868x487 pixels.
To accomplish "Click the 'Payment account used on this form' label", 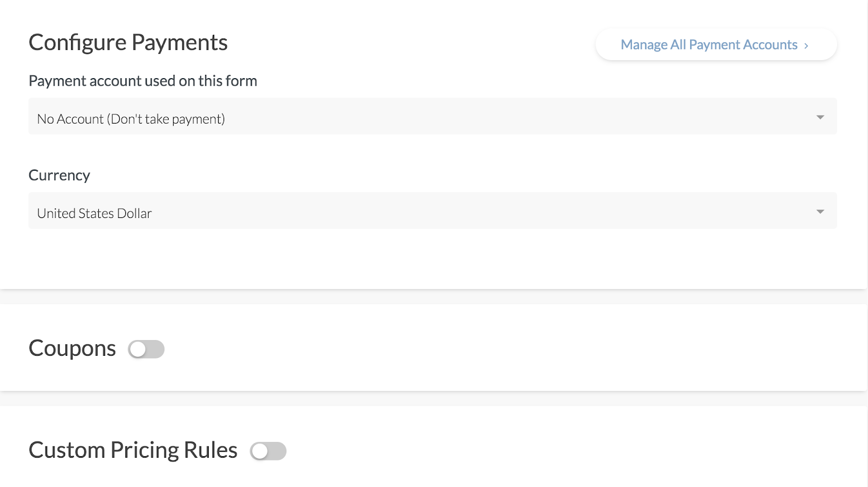I will (143, 81).
